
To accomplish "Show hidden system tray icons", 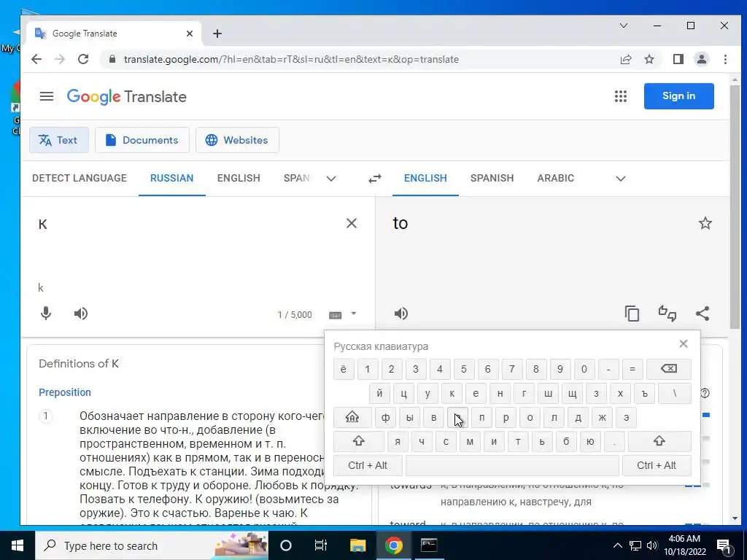I will click(x=617, y=545).
